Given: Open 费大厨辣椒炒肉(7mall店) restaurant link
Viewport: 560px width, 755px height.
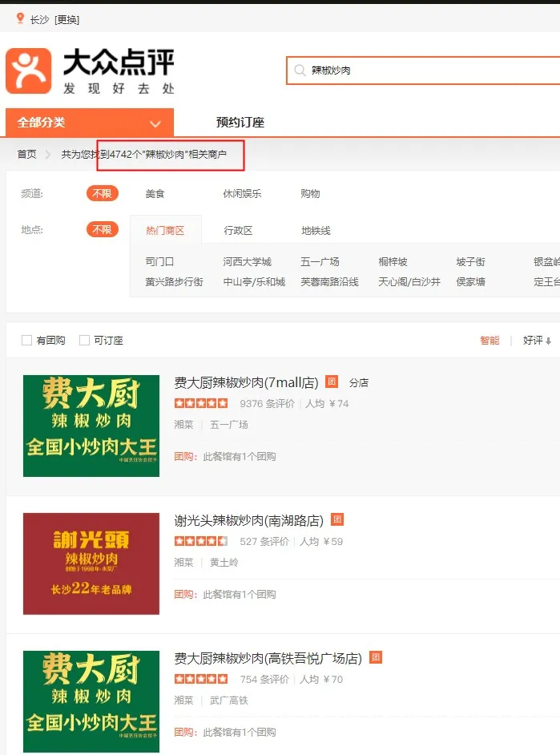Looking at the screenshot, I should click(246, 382).
